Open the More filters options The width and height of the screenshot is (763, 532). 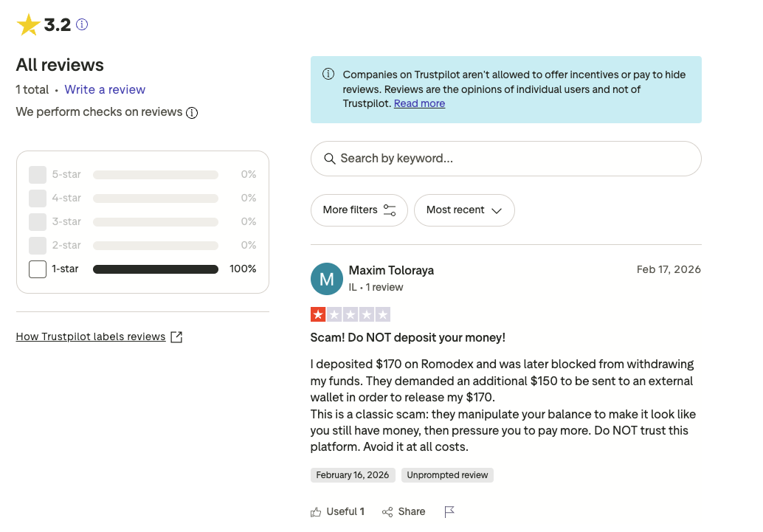(x=359, y=210)
